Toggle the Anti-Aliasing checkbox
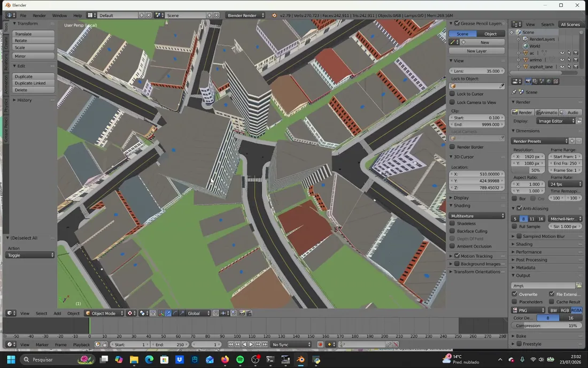 (x=520, y=208)
